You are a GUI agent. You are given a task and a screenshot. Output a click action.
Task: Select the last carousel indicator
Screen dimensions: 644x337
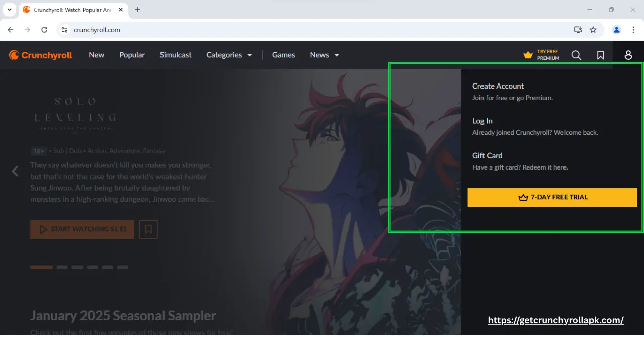[122, 267]
